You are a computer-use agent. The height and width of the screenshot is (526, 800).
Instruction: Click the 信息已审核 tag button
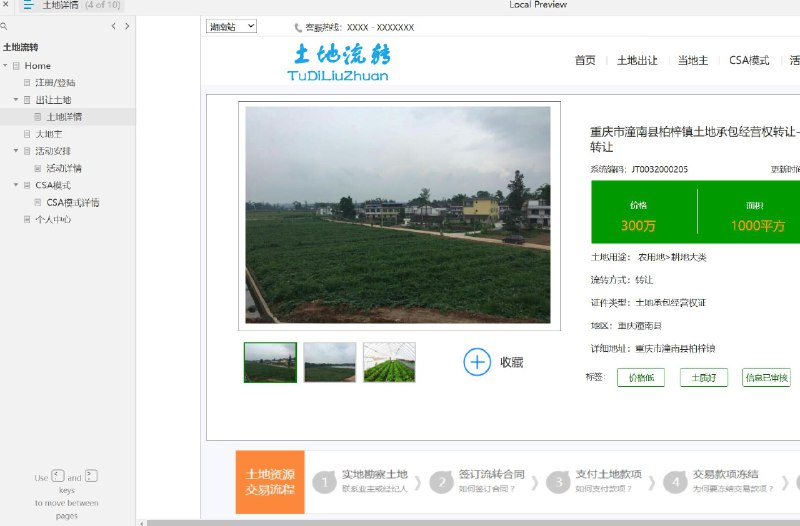point(766,378)
